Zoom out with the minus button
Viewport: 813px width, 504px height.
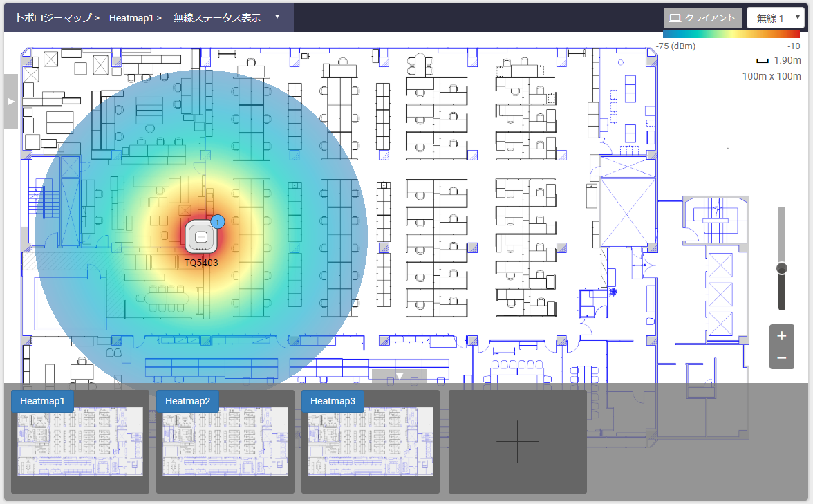click(x=781, y=357)
